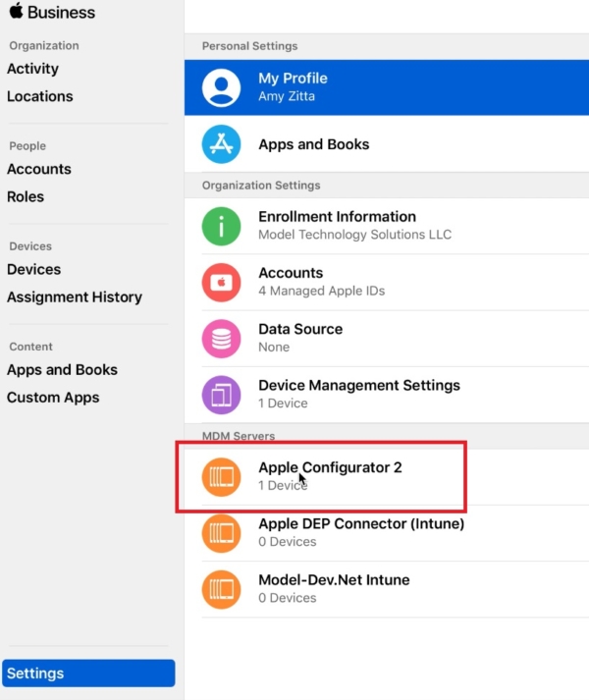Open Activity in the sidebar
Screen dimensions: 589x700
coord(32,69)
